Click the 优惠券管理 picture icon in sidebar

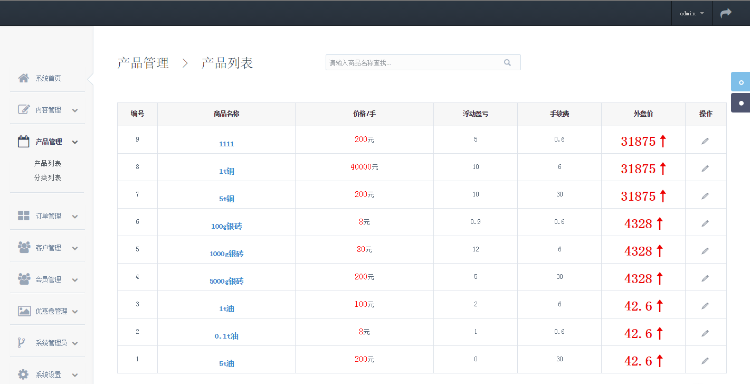pos(24,311)
